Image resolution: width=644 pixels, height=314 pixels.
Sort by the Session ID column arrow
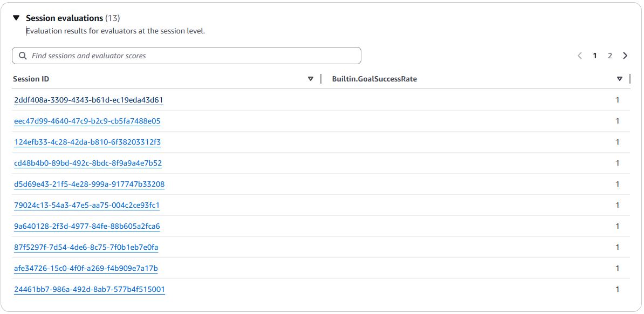[311, 79]
